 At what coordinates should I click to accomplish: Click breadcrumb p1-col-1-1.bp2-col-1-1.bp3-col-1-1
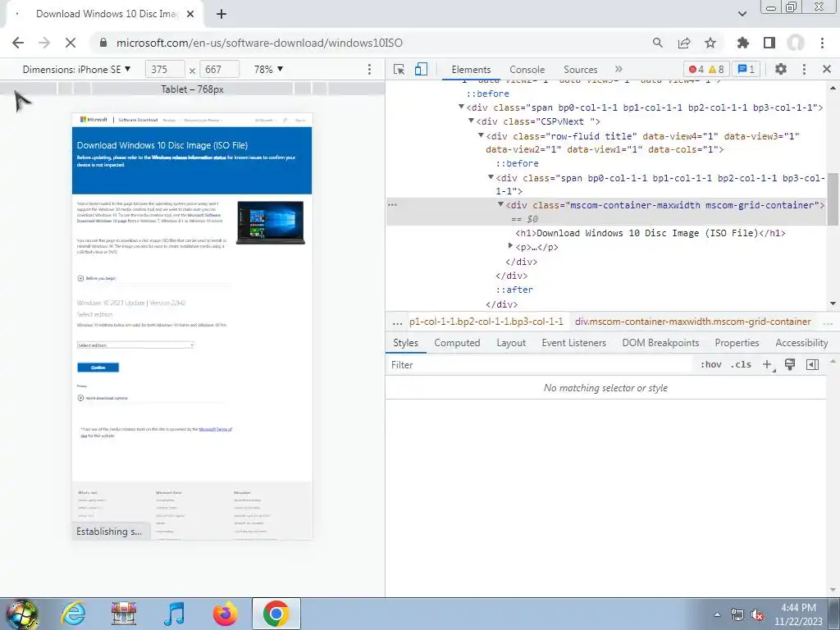point(486,322)
